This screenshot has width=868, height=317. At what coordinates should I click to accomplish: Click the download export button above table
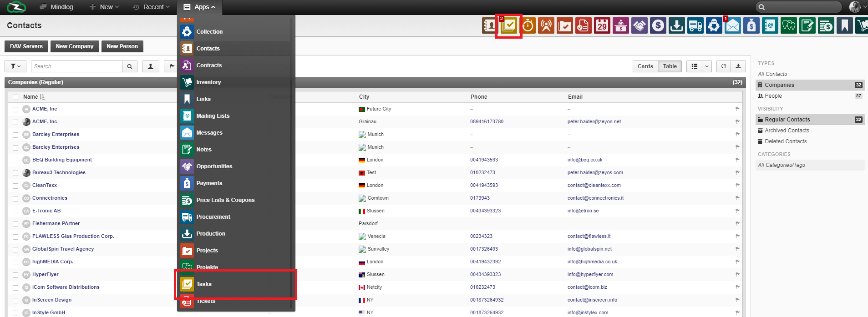738,66
